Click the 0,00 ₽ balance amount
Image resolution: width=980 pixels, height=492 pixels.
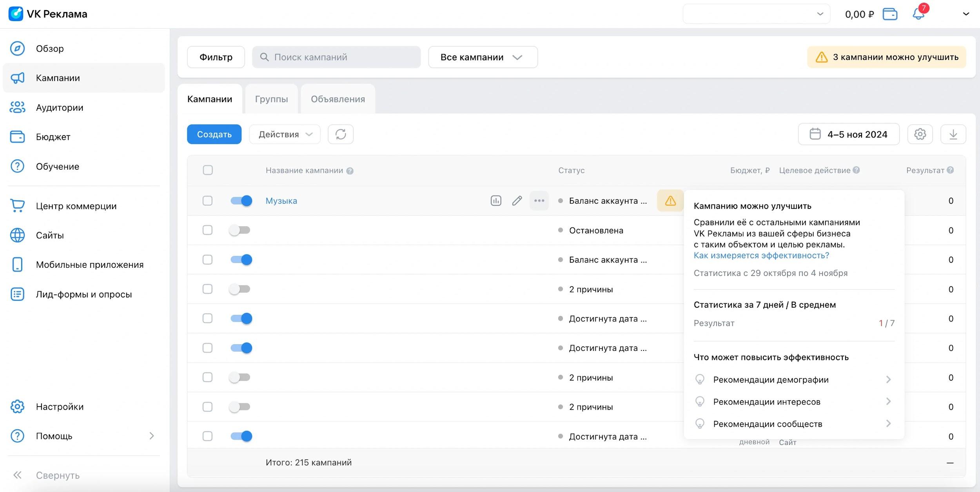pyautogui.click(x=859, y=15)
